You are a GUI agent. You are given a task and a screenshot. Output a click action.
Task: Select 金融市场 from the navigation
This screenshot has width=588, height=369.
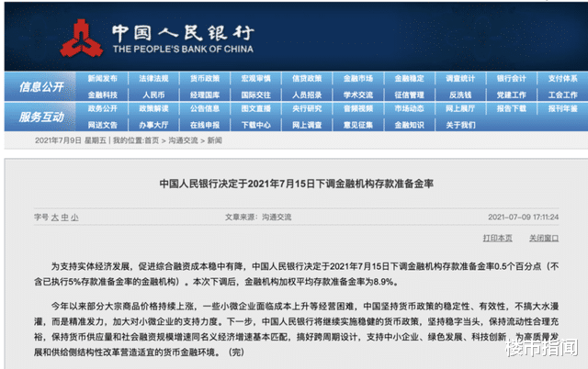click(358, 78)
